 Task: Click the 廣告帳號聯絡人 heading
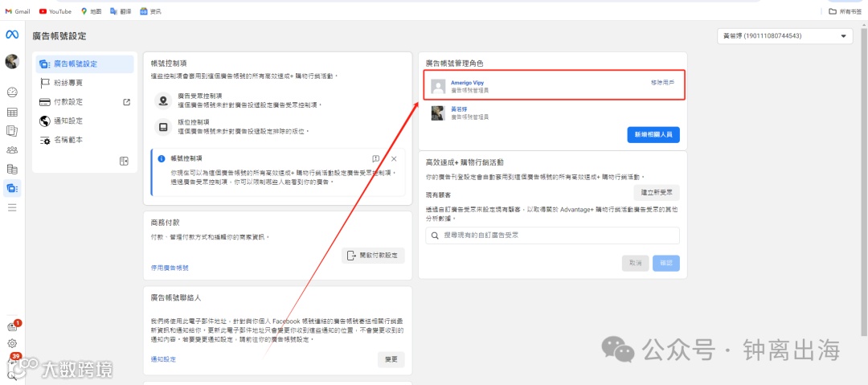(176, 297)
